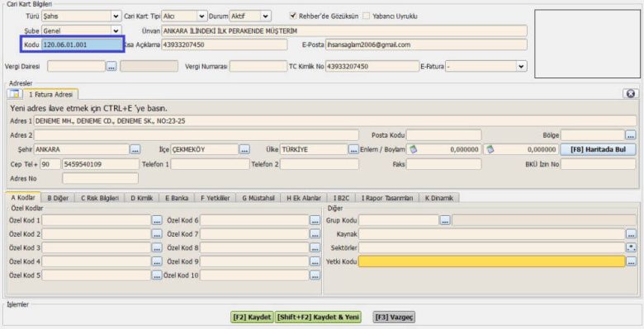Click the address list icon beside Fatura Adresi tab
This screenshot has width=644, height=329.
tap(15, 94)
